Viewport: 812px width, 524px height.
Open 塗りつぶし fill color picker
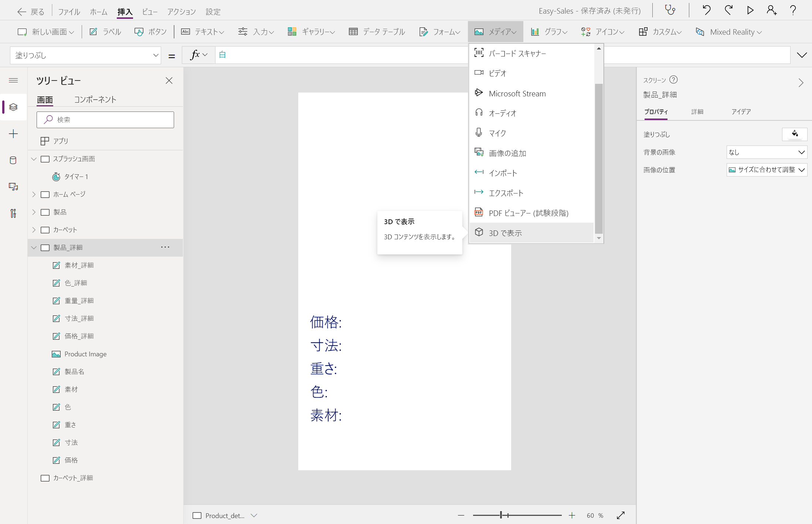pos(795,134)
